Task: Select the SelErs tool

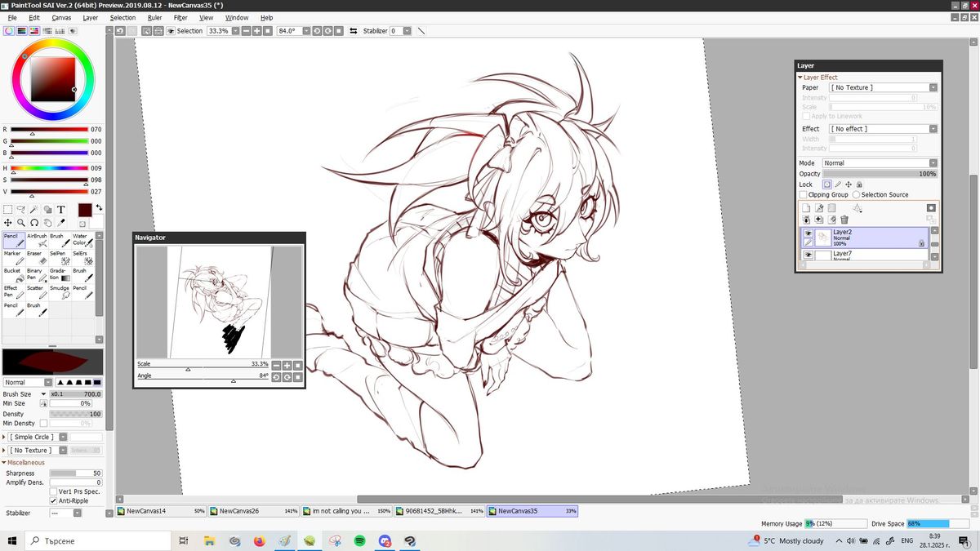Action: (x=82, y=257)
